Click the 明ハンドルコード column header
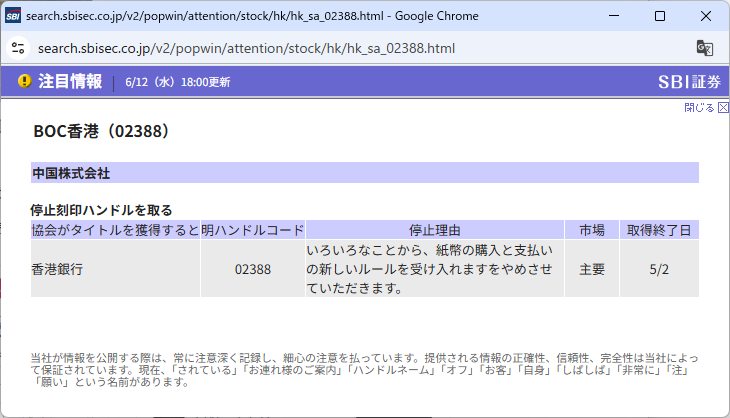 point(253,230)
